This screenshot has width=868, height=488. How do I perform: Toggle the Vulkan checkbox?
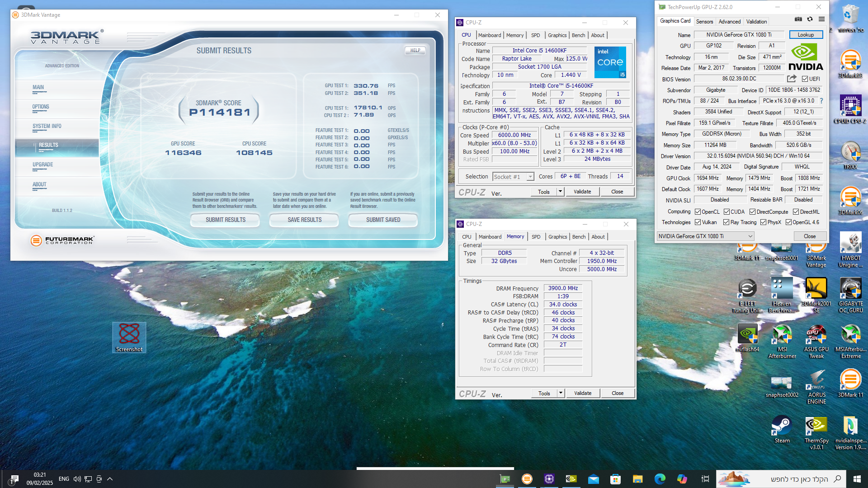(x=698, y=222)
